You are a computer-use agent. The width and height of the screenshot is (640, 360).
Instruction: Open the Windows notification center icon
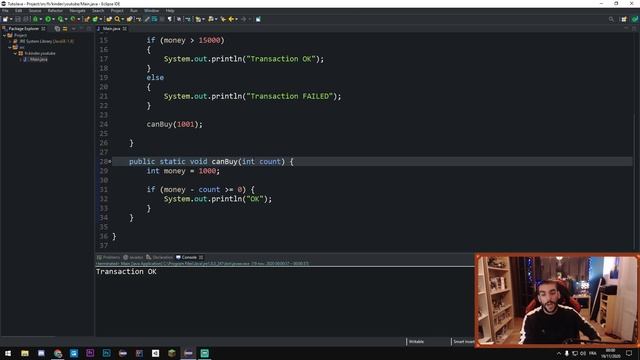629,353
